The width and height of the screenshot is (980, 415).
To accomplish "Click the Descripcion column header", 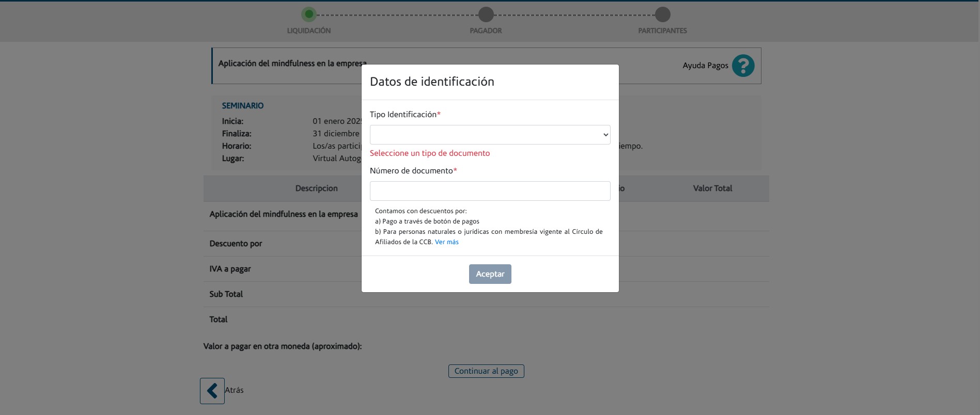I will tap(316, 188).
